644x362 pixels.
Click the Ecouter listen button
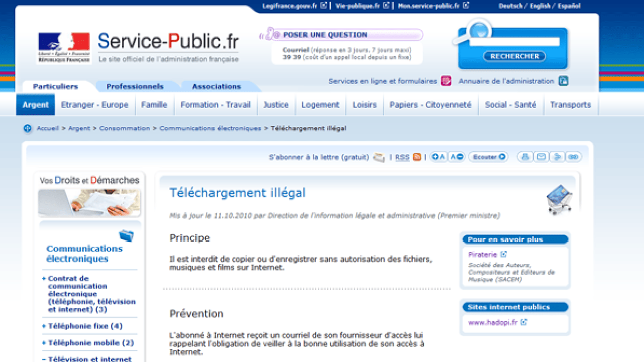tap(488, 157)
